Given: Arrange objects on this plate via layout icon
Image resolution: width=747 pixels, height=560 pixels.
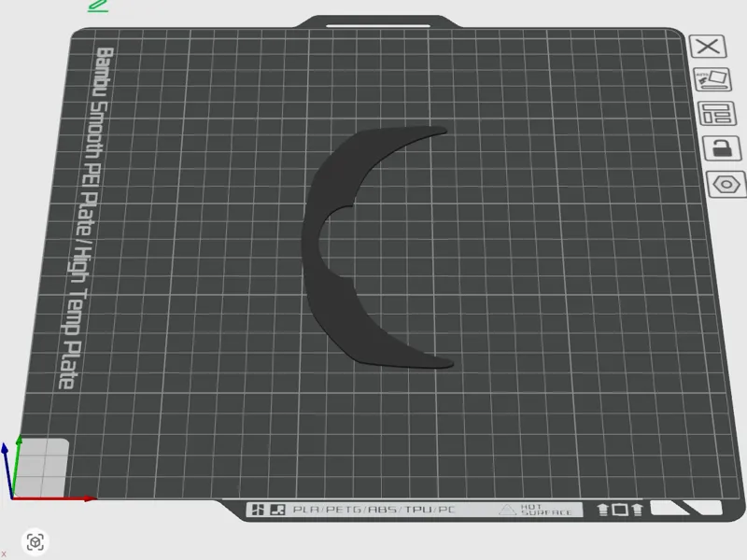Looking at the screenshot, I should [717, 113].
